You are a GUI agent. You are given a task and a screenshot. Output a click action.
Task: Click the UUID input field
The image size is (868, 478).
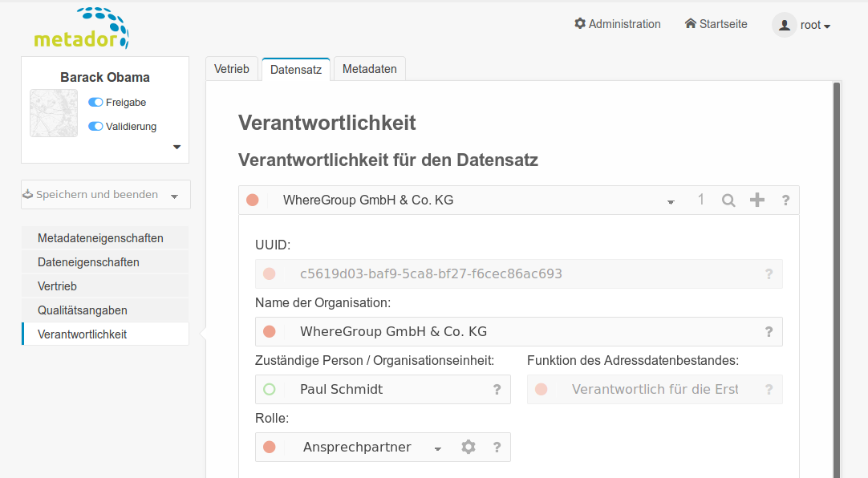(x=519, y=273)
